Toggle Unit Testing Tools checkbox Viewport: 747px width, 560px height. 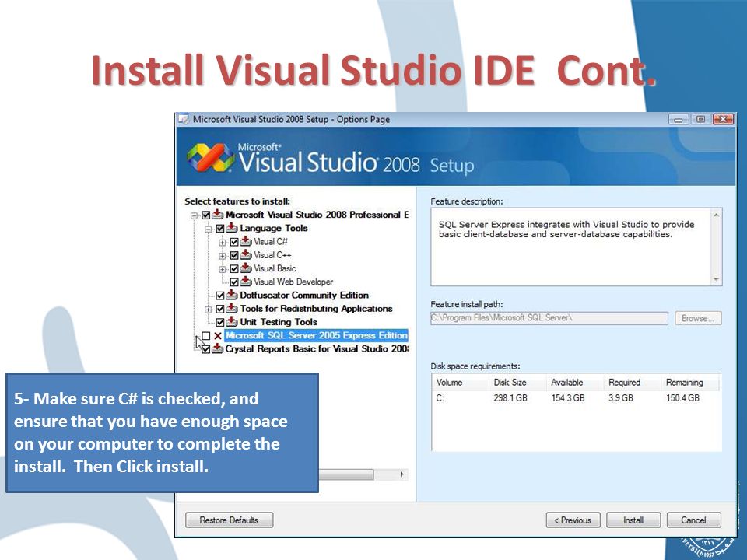pyautogui.click(x=219, y=322)
